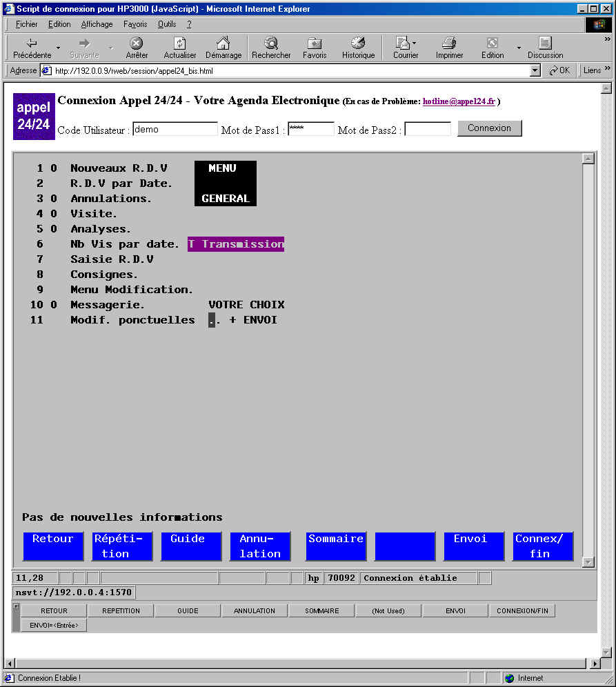Refresh the page with the Actualiser icon
Screen dimensions: 616x687
[179, 43]
